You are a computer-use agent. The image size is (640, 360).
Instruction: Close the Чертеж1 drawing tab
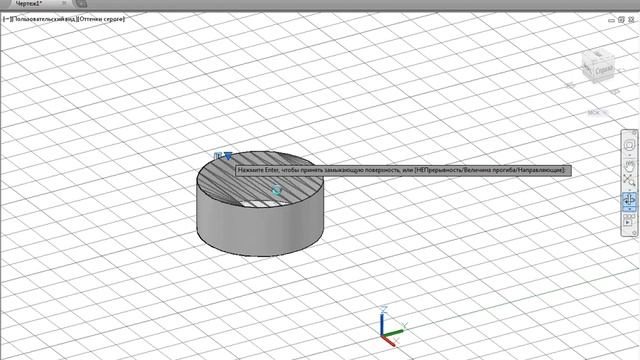tap(64, 3)
